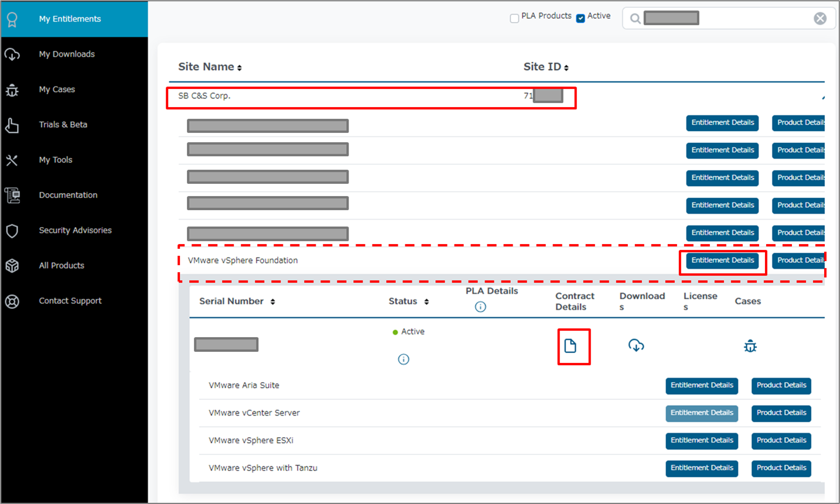Uncheck the Active filter checkbox
Image resolution: width=840 pixels, height=504 pixels.
(x=581, y=19)
